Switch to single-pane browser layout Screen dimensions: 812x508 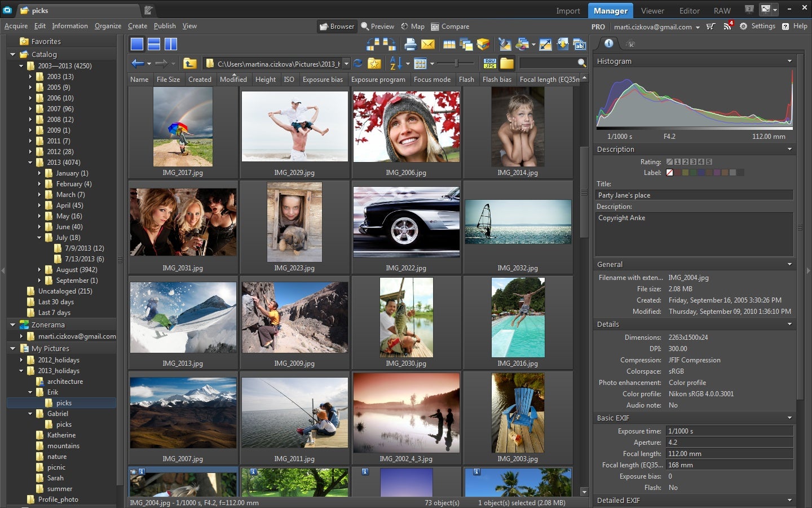(137, 44)
